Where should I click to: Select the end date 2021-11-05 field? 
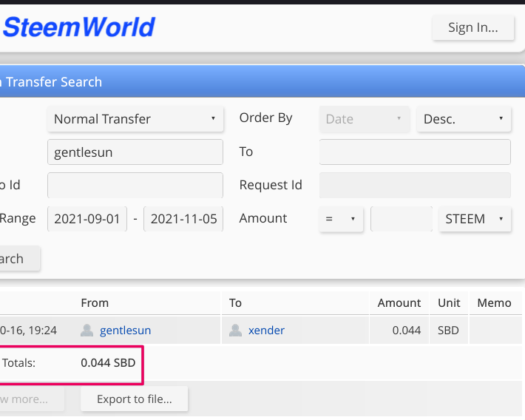[x=183, y=219]
